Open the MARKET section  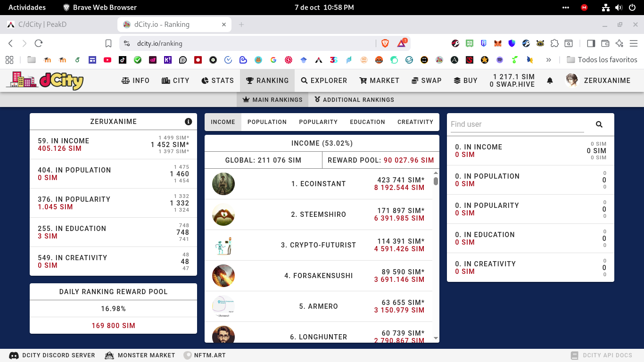coord(379,80)
